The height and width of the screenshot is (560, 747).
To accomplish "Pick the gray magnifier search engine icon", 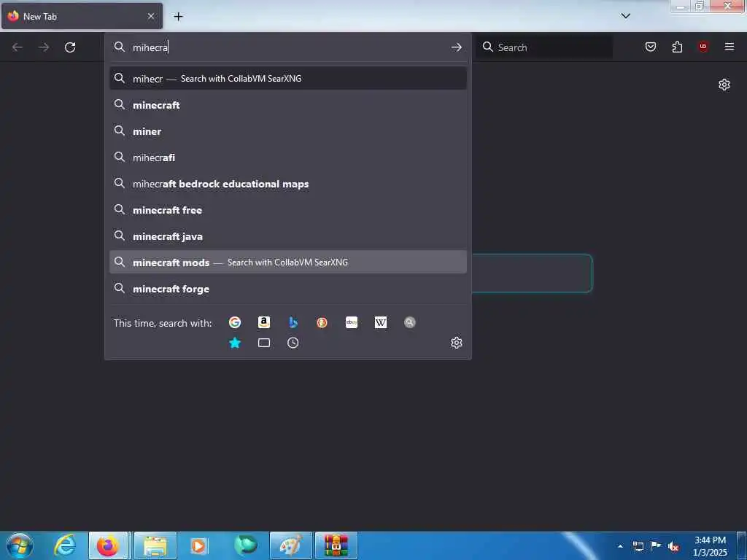I will pyautogui.click(x=410, y=322).
